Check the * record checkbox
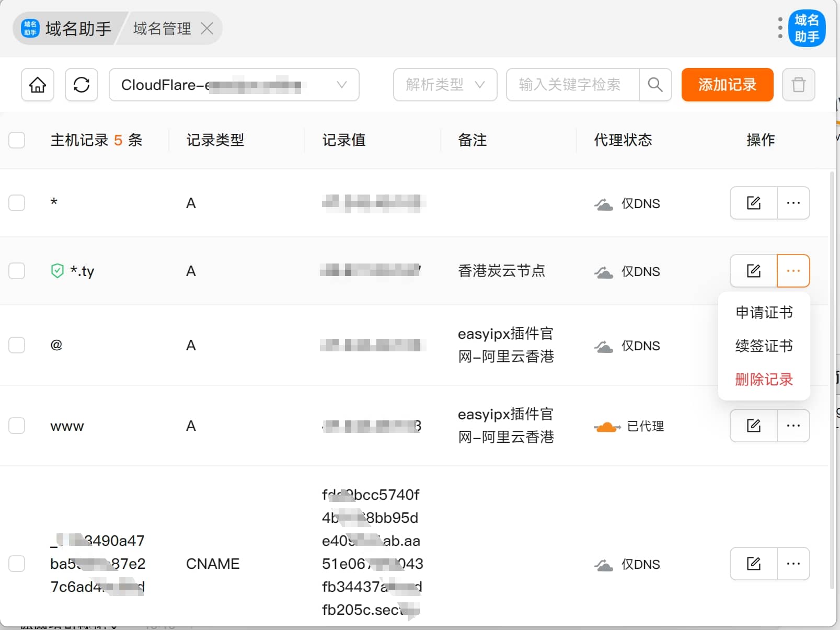 [17, 203]
